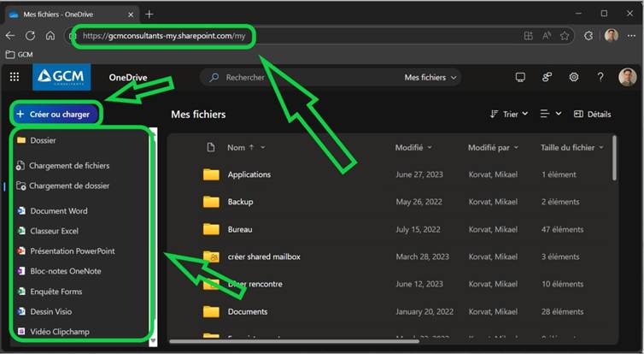Open the créer shared mailbox folder
This screenshot has height=354, width=644.
pyautogui.click(x=264, y=257)
